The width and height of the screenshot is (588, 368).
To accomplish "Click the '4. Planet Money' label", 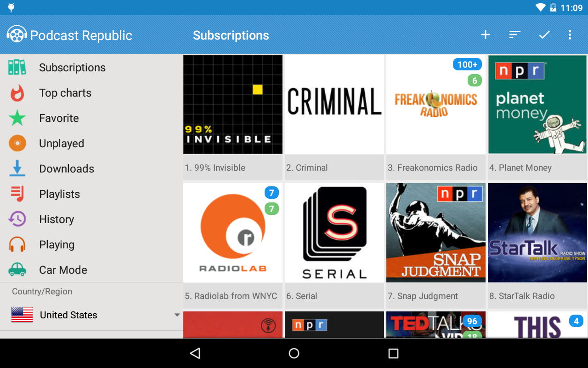I will click(x=520, y=167).
